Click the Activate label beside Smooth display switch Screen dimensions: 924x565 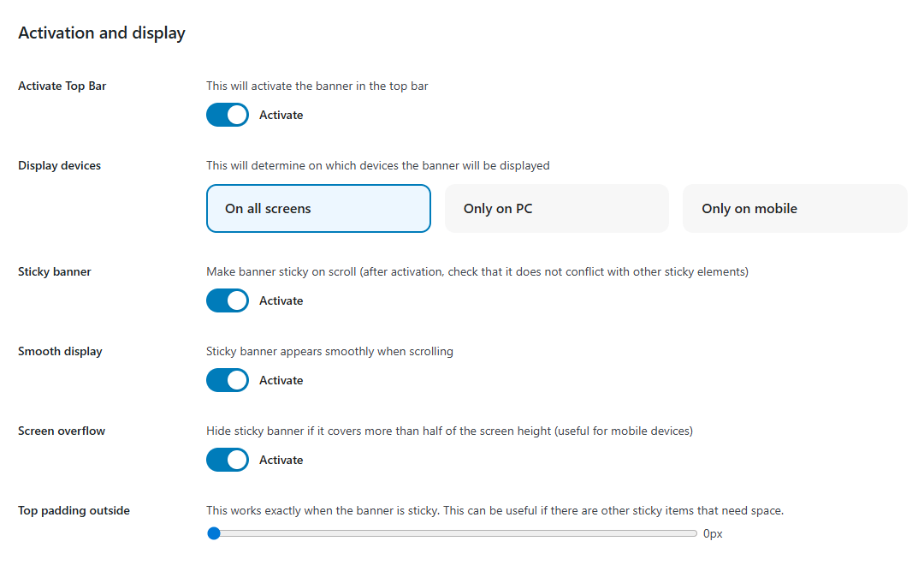pyautogui.click(x=281, y=380)
